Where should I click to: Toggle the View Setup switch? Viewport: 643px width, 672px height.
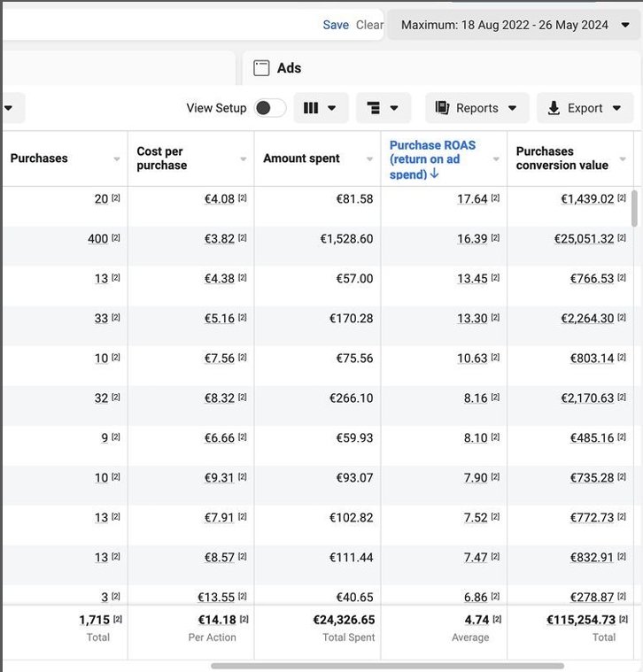tap(270, 108)
